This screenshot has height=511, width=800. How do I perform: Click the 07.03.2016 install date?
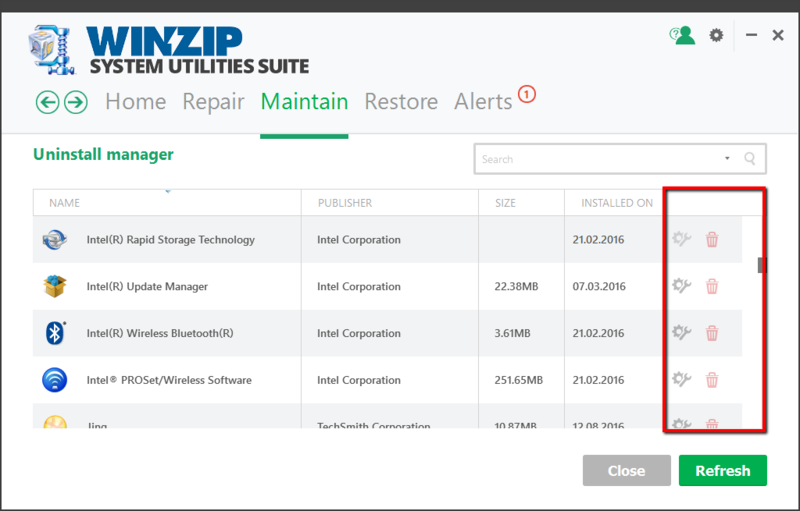[598, 287]
